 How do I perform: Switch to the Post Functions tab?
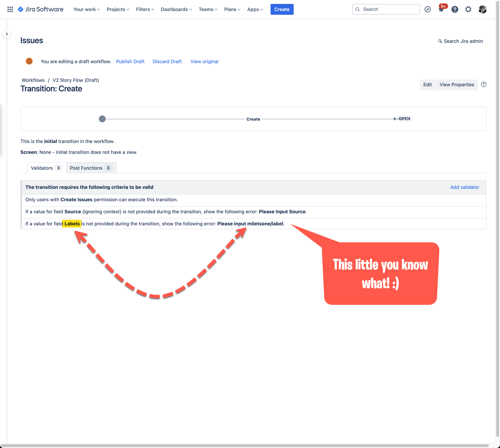[x=91, y=168]
